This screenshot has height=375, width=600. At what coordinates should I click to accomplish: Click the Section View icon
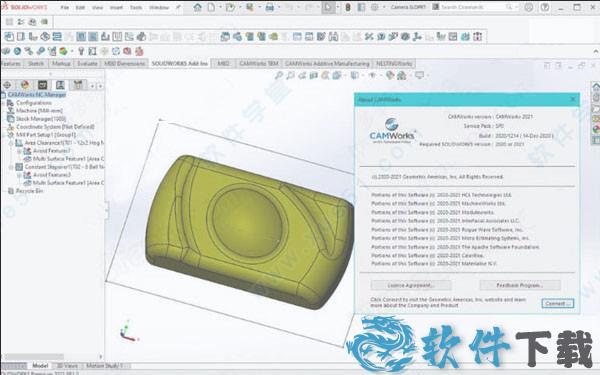point(314,75)
